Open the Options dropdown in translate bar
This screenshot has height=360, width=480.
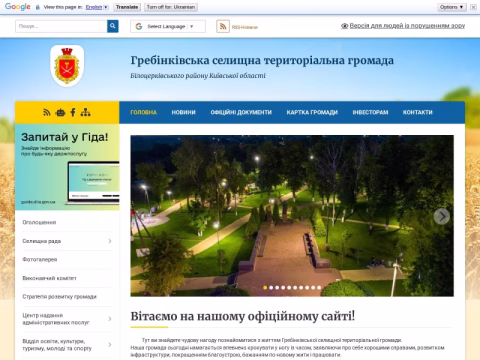[452, 7]
